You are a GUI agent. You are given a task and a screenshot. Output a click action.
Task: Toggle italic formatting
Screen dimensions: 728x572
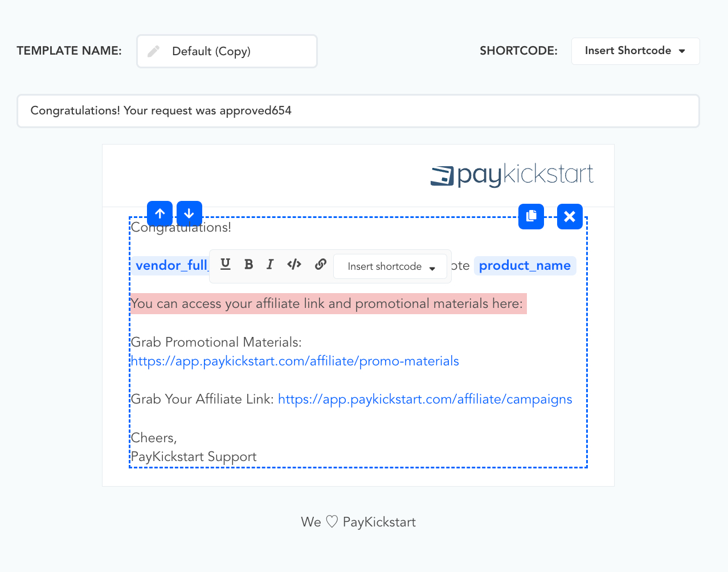(270, 264)
